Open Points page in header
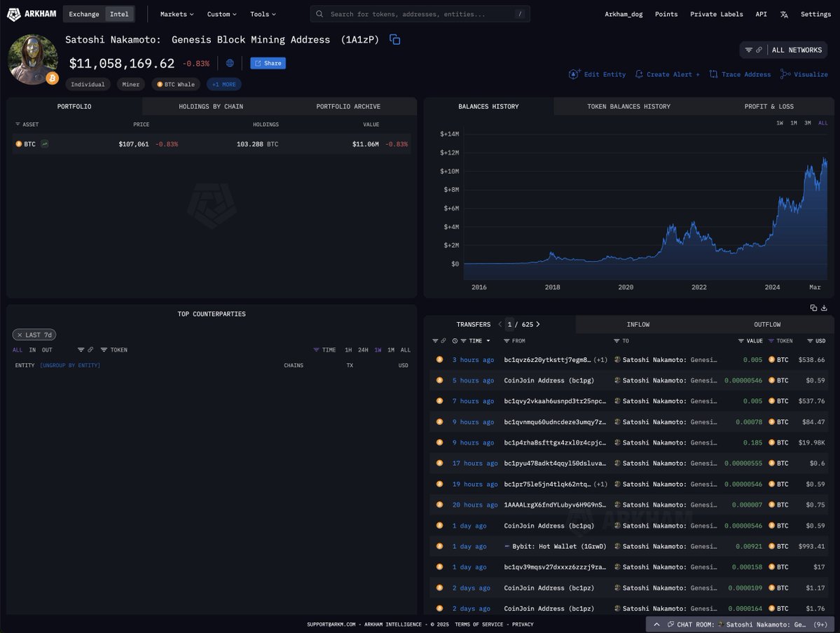Image resolution: width=840 pixels, height=633 pixels. (666, 14)
